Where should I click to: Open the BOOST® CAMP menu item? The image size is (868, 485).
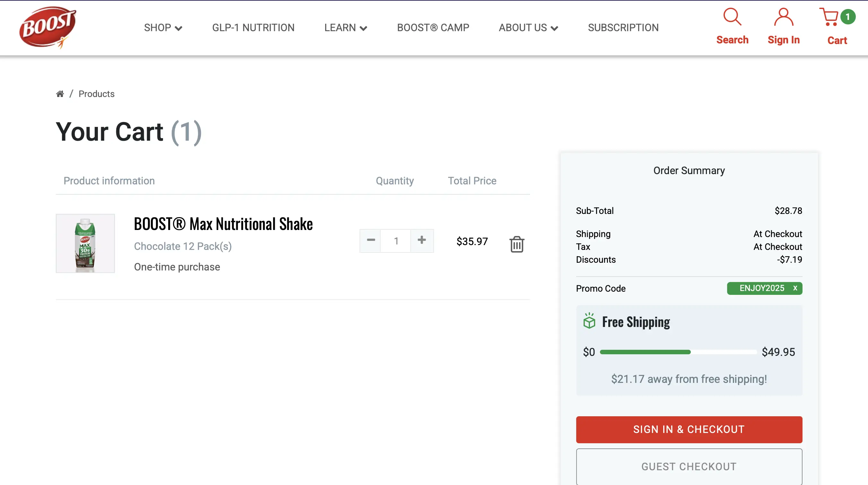433,28
